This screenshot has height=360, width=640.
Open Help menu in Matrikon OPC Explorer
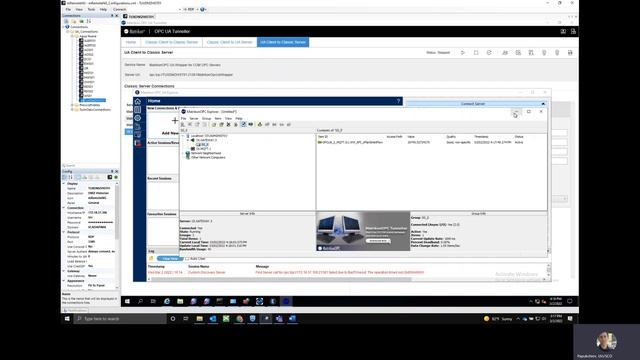239,118
